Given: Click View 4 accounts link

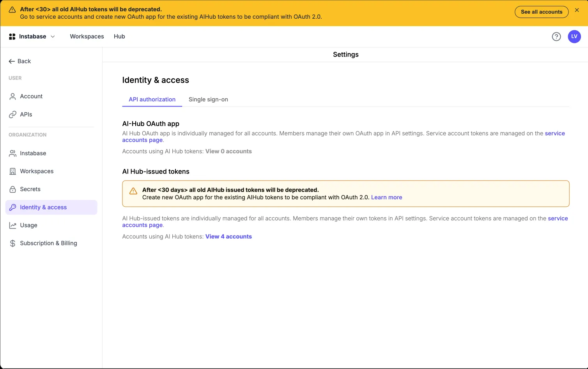Looking at the screenshot, I should coord(228,236).
